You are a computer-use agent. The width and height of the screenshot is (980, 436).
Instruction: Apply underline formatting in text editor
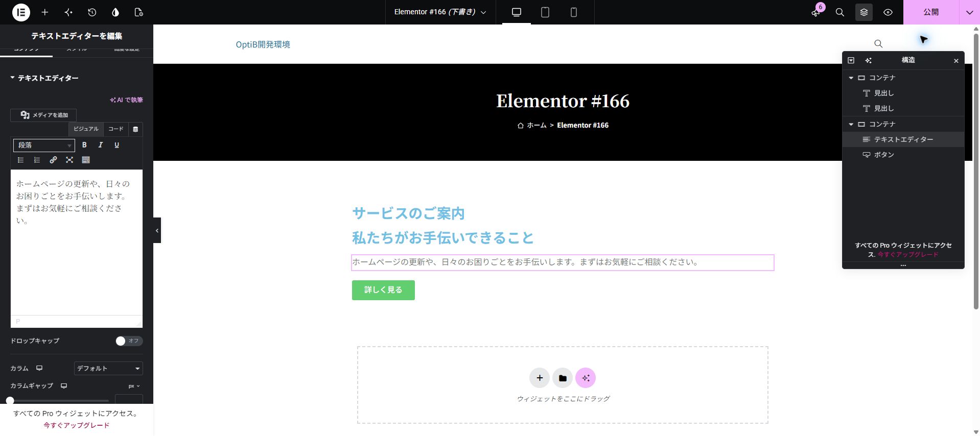click(x=116, y=145)
